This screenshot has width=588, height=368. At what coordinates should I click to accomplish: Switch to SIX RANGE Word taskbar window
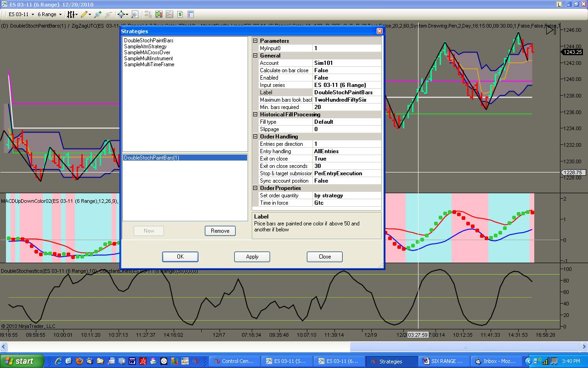[444, 362]
